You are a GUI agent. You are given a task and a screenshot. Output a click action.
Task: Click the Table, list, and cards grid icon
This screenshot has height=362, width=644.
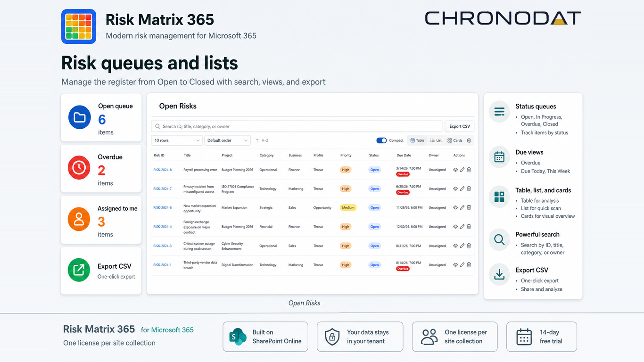tap(499, 197)
